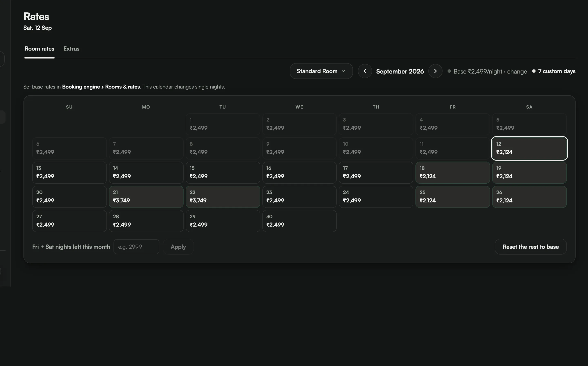Click the past 1 Sep cell

click(223, 124)
